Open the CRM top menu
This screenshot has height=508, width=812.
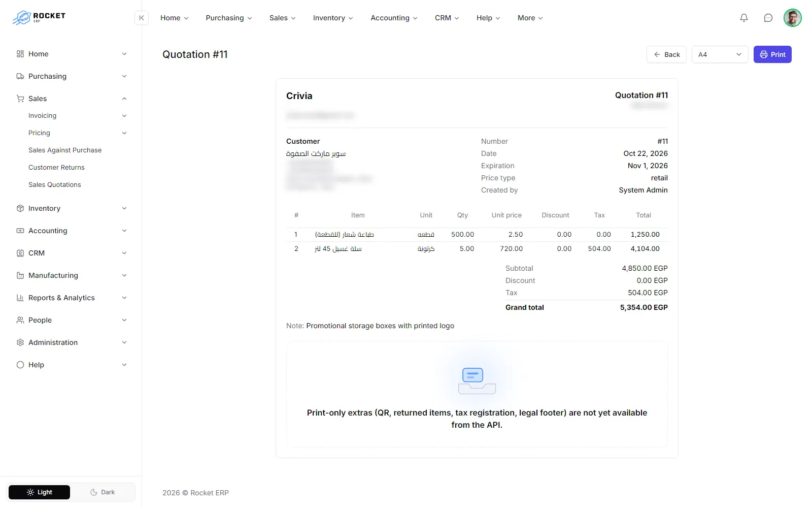click(x=447, y=18)
